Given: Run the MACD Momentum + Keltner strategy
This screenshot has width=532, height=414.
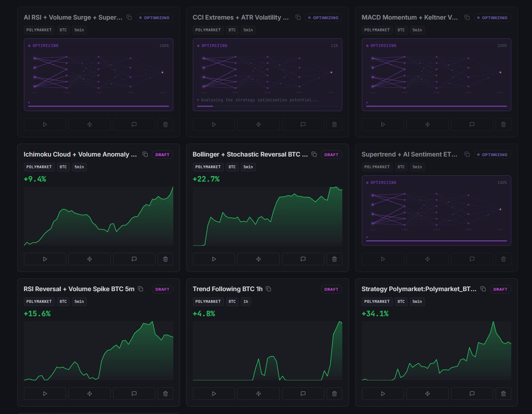Looking at the screenshot, I should click(x=383, y=125).
